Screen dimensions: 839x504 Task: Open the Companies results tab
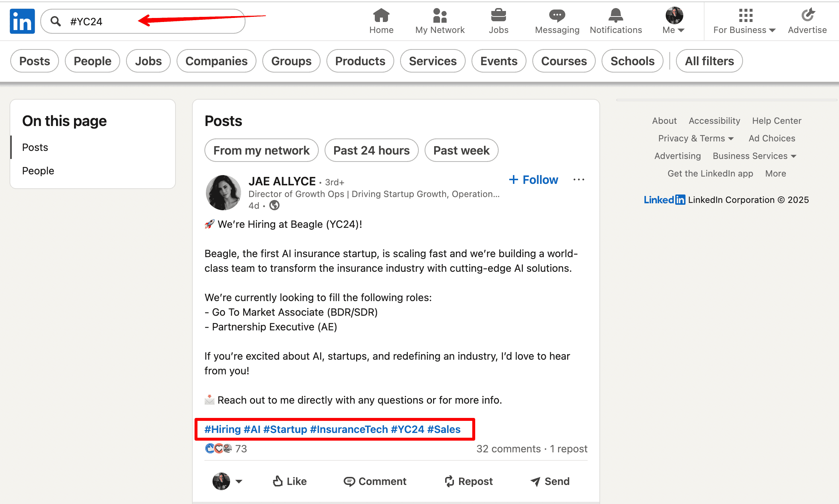(216, 61)
